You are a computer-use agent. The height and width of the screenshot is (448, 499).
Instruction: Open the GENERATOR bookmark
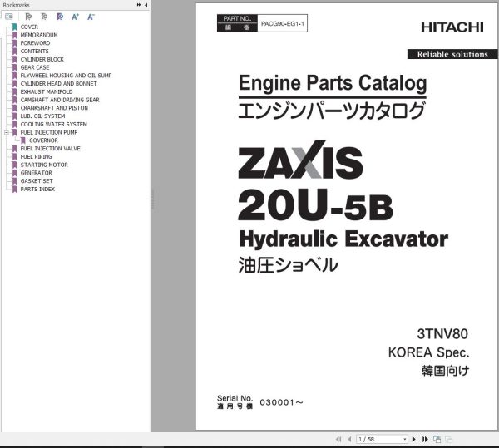click(x=37, y=173)
